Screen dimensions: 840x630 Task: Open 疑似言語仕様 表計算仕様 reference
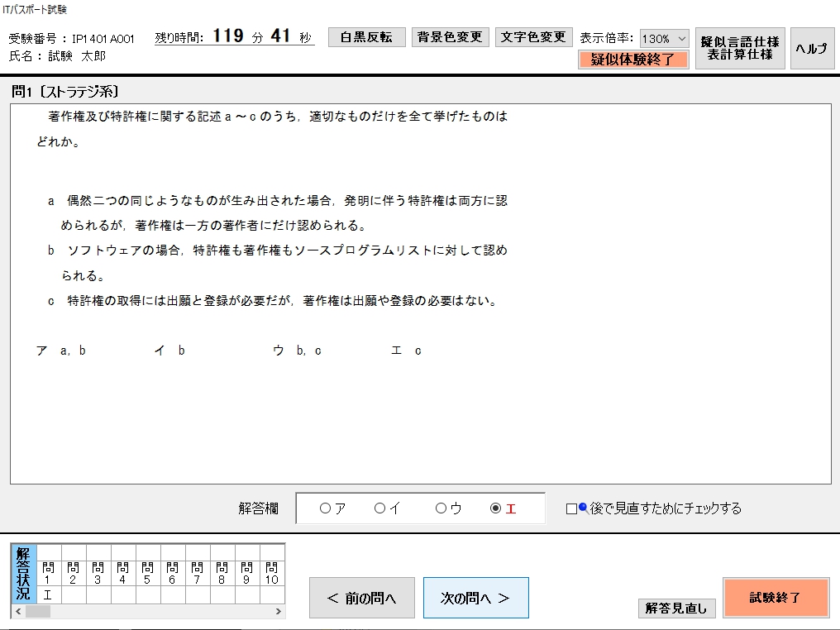coord(739,48)
